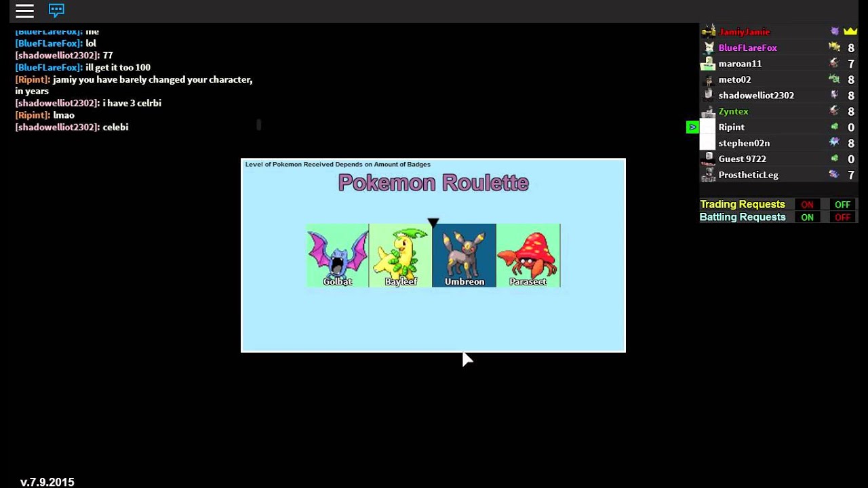Turn Trading Requests OFF

pyautogui.click(x=842, y=205)
